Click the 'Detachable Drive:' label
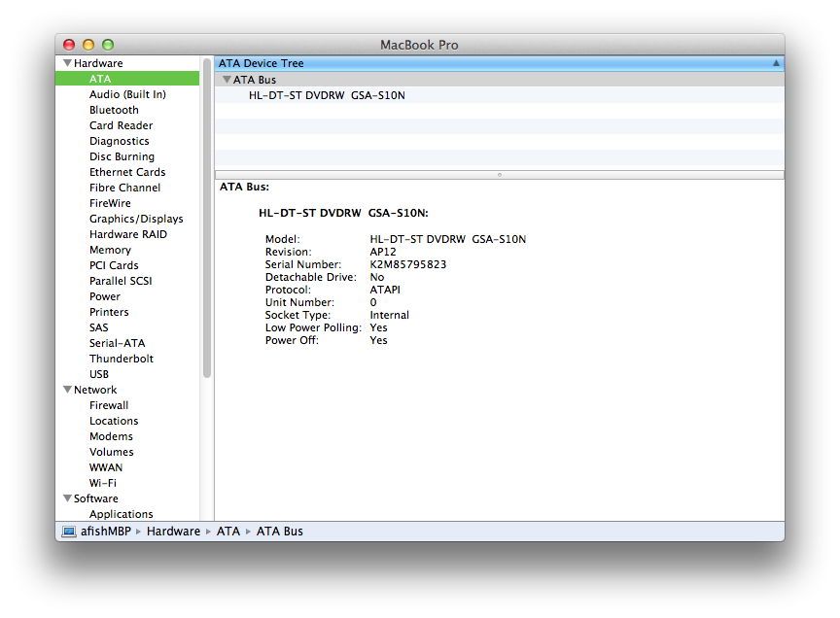 pyautogui.click(x=311, y=277)
